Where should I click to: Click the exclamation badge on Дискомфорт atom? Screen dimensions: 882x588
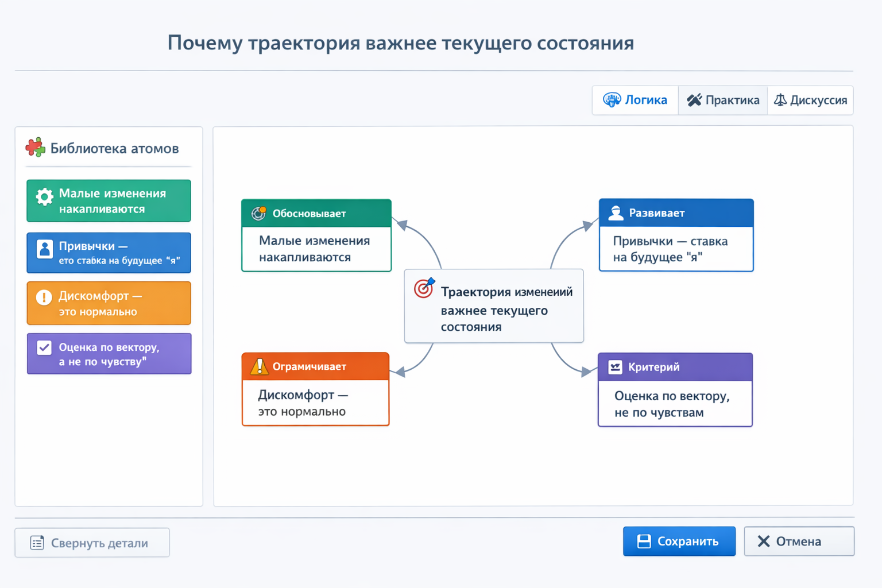44,297
